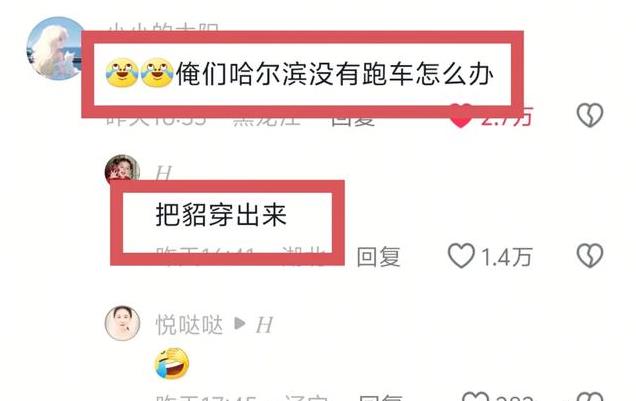Unlike the Harbin comment via red heart

point(461,116)
